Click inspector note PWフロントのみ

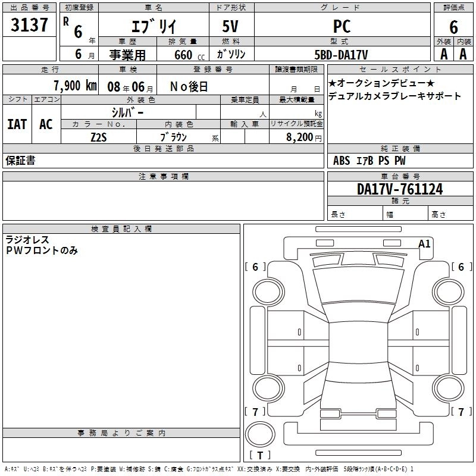tap(42, 250)
